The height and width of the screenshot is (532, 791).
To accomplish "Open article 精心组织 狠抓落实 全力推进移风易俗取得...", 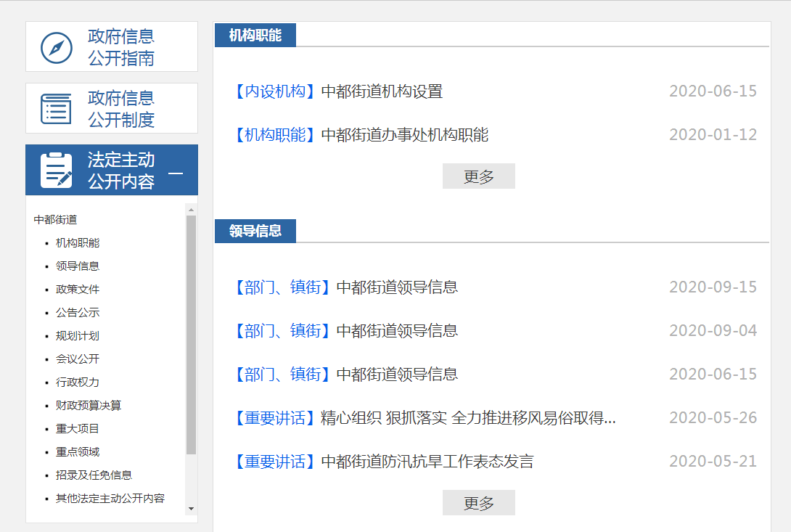I will pyautogui.click(x=468, y=418).
